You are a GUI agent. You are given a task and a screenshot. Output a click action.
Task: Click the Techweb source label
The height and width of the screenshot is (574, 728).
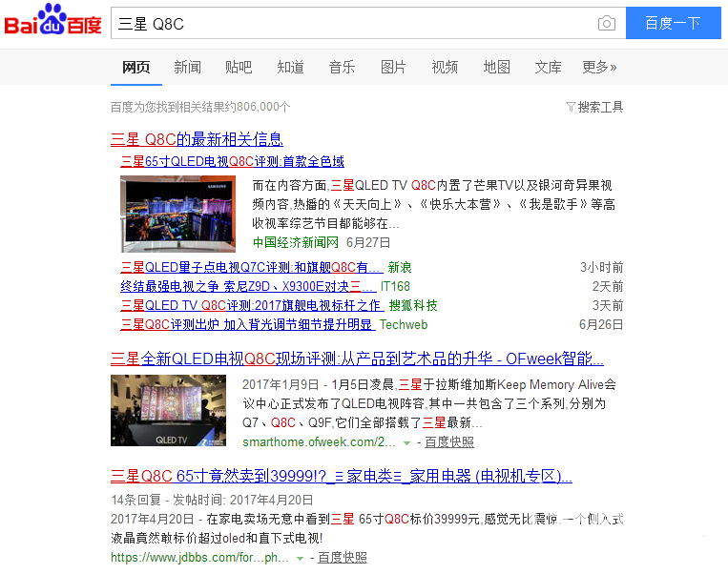(x=404, y=324)
